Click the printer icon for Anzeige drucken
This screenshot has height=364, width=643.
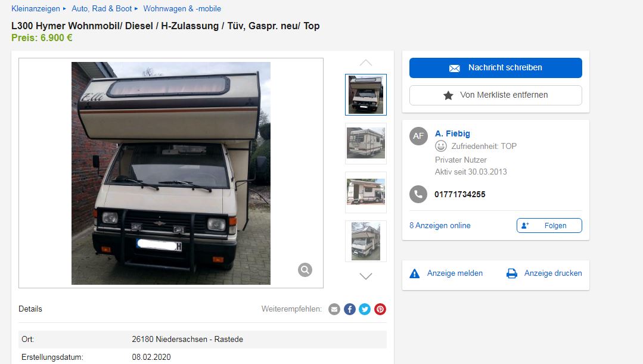coord(512,273)
